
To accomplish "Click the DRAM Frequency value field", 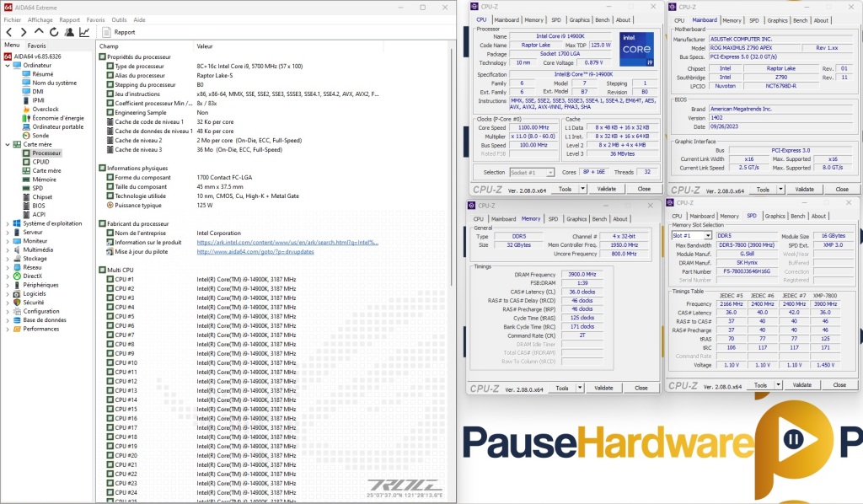I will click(582, 275).
